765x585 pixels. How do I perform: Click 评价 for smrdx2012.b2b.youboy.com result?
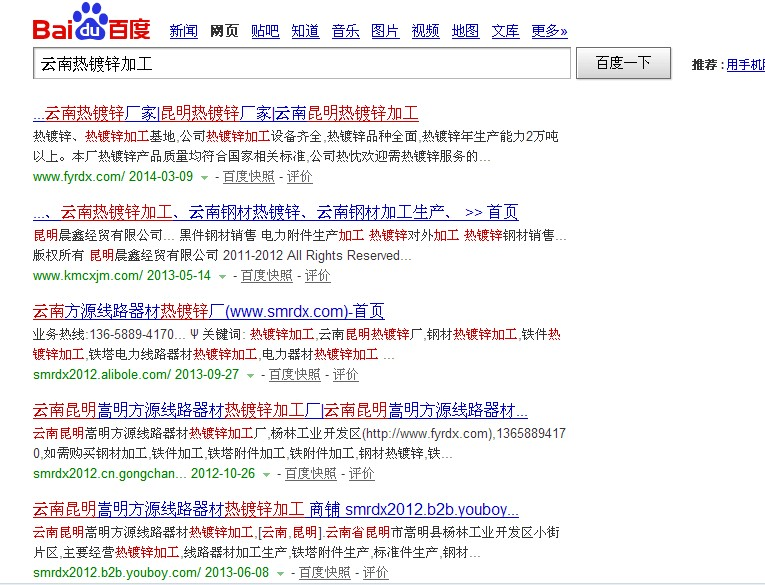[x=376, y=573]
